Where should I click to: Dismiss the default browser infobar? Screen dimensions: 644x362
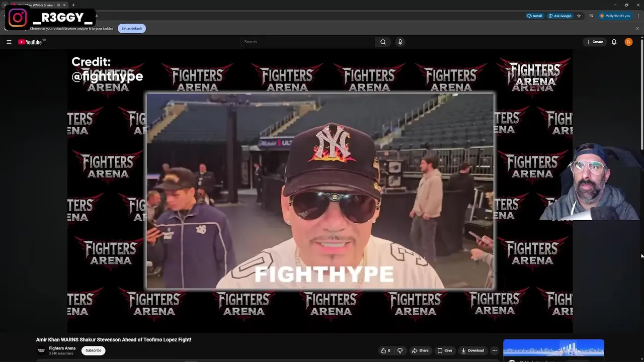(637, 28)
